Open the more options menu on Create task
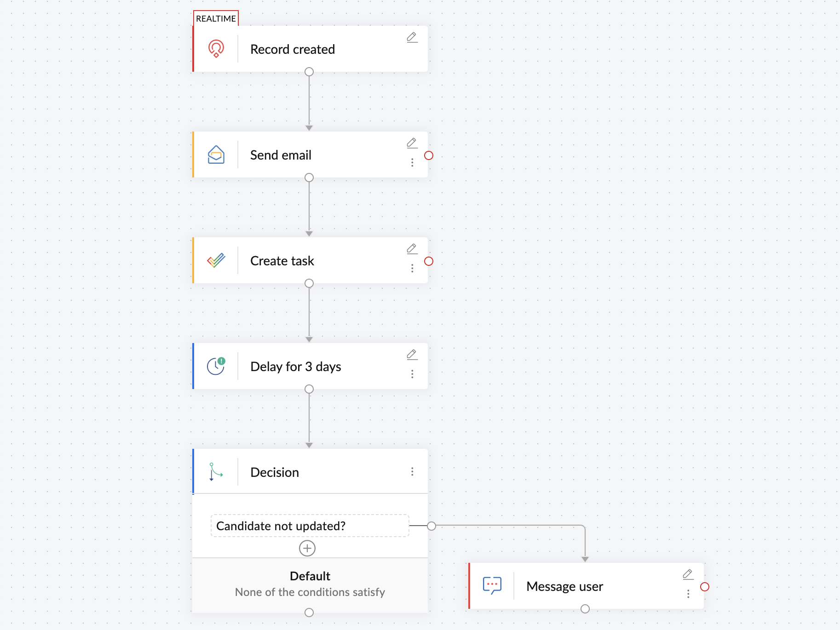 point(412,268)
